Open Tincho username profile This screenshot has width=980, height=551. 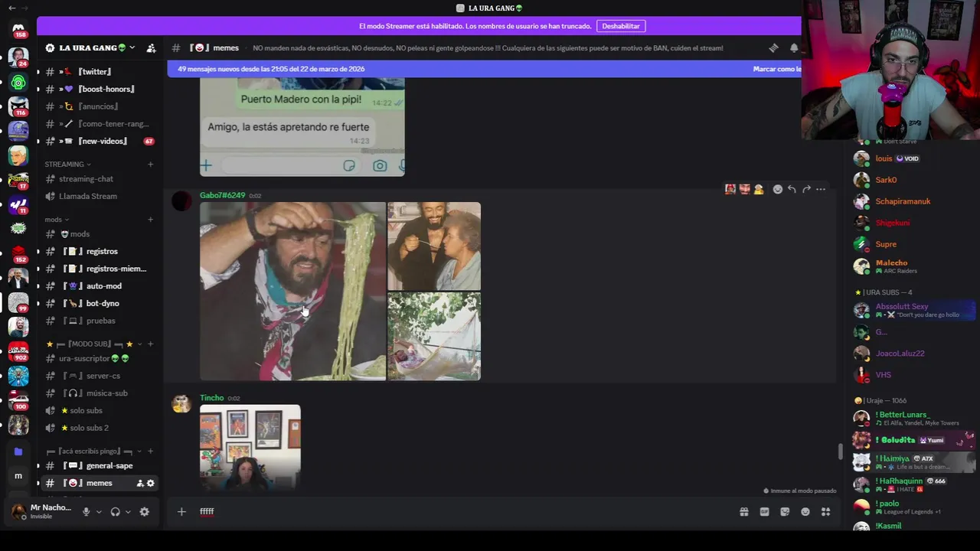tap(211, 398)
